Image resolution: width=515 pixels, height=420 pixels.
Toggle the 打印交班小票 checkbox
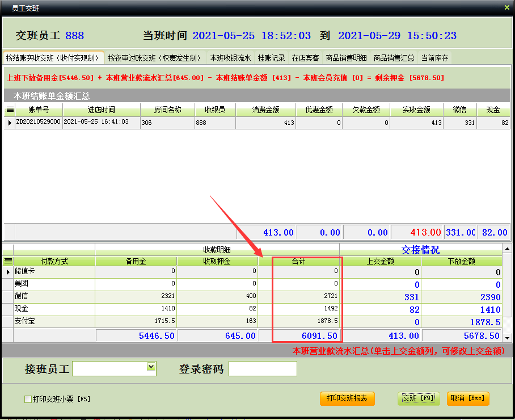tap(28, 399)
